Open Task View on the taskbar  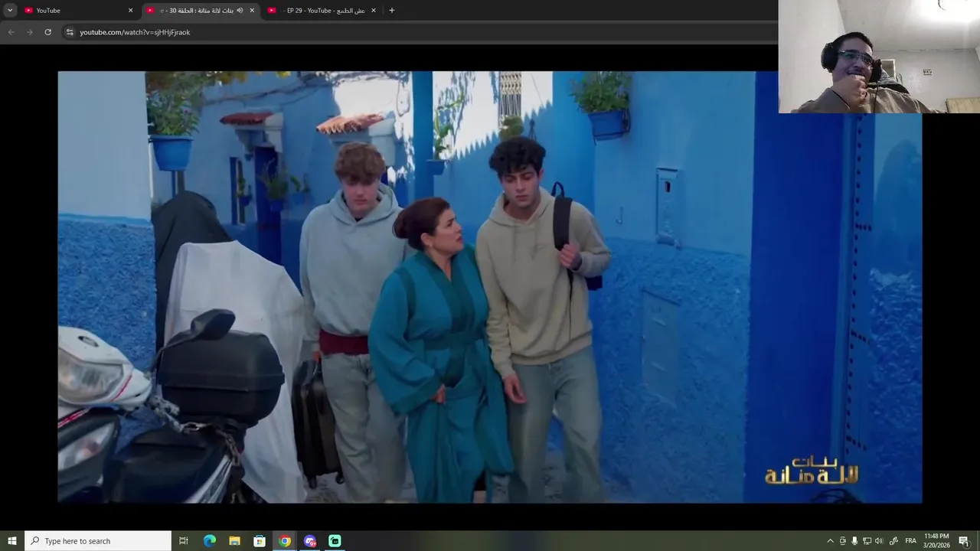click(184, 541)
